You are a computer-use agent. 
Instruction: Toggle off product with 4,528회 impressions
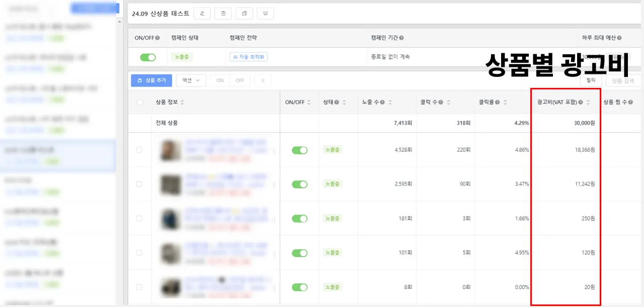pos(300,150)
